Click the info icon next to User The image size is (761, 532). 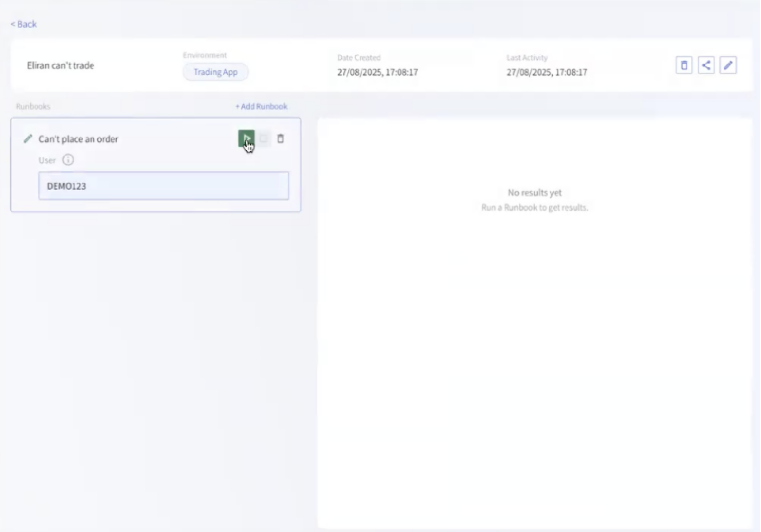click(x=68, y=160)
